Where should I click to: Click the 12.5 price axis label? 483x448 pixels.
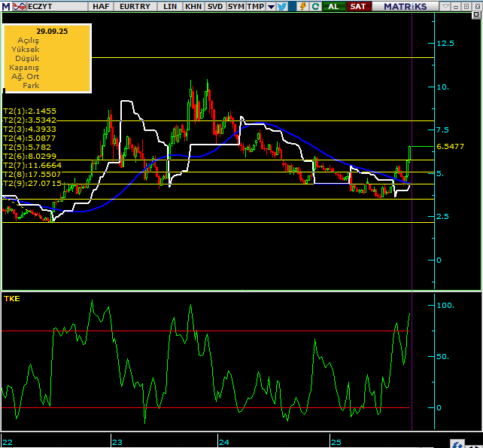[x=445, y=44]
